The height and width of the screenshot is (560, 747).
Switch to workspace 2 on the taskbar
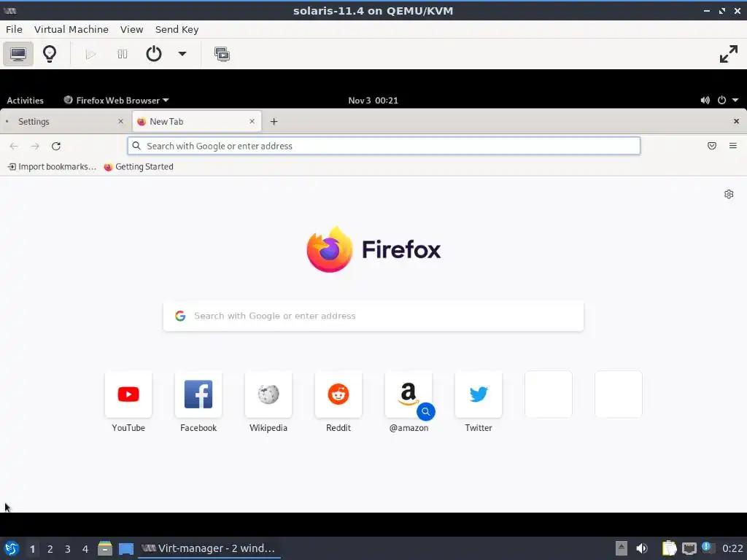click(50, 549)
